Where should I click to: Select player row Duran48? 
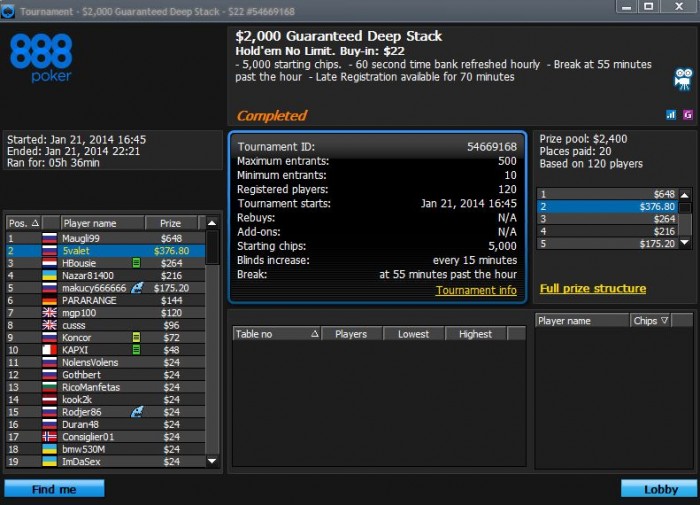105,424
